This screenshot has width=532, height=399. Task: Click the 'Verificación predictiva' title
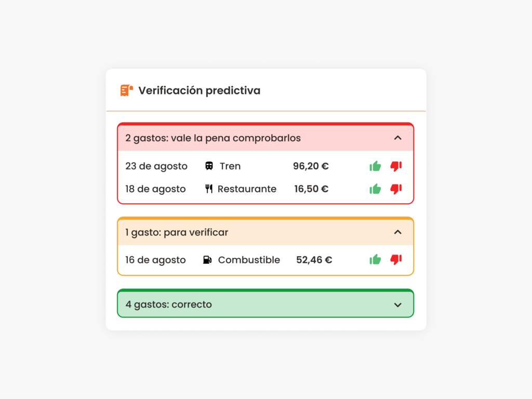click(x=199, y=90)
